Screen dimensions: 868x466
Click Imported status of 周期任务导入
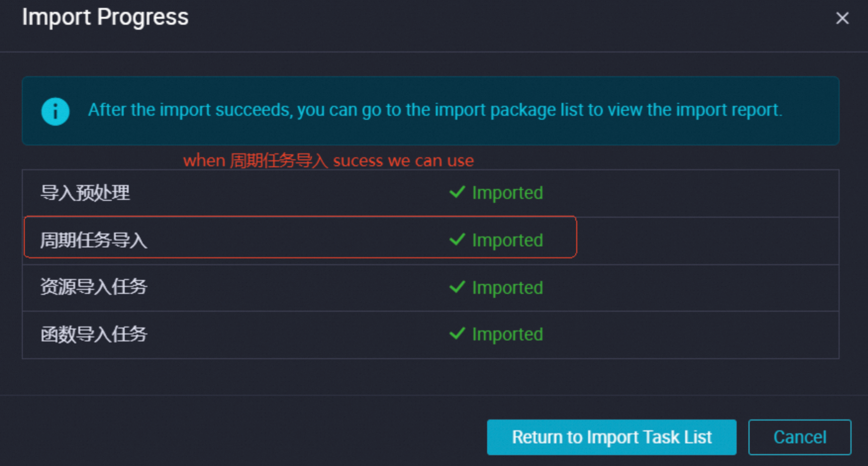coord(507,240)
